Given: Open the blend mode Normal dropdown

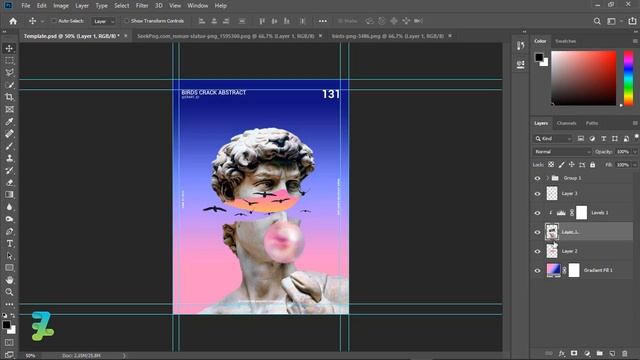Looking at the screenshot, I should pyautogui.click(x=562, y=151).
